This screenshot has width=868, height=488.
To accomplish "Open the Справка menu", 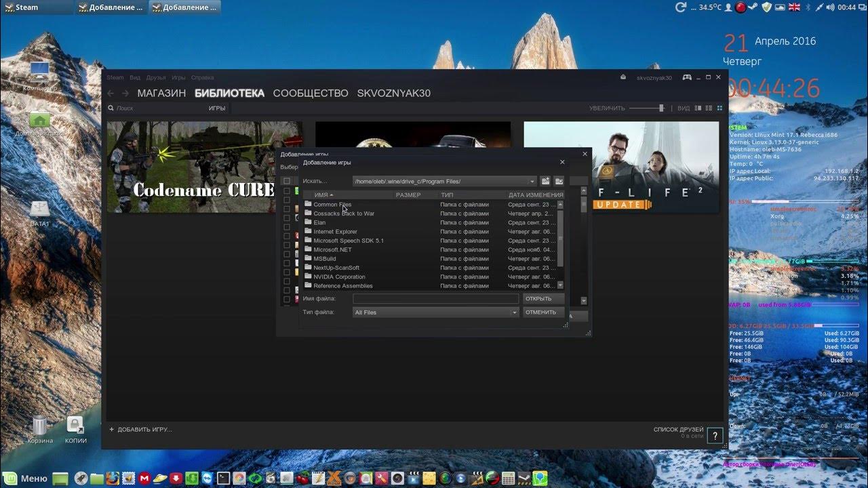I will coord(202,78).
